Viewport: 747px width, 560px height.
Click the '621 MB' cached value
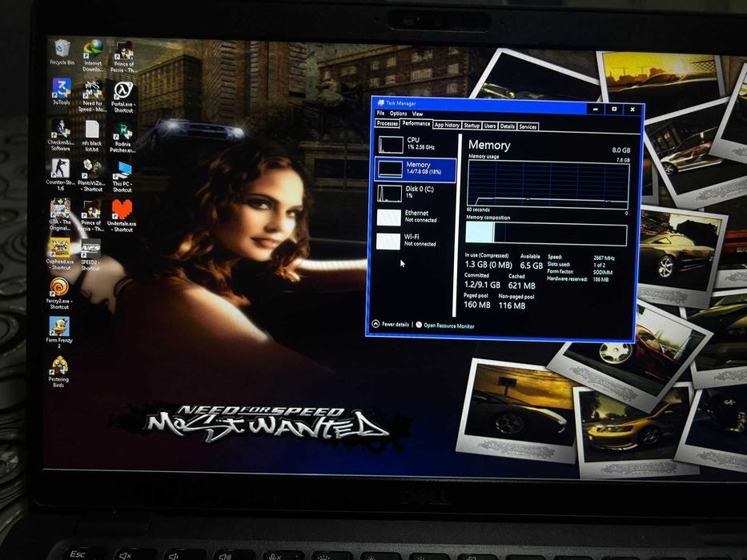tap(522, 286)
